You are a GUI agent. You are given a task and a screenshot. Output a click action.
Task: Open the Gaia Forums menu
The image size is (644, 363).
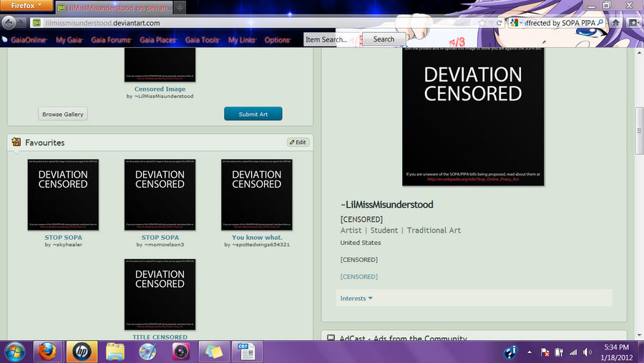coord(112,40)
